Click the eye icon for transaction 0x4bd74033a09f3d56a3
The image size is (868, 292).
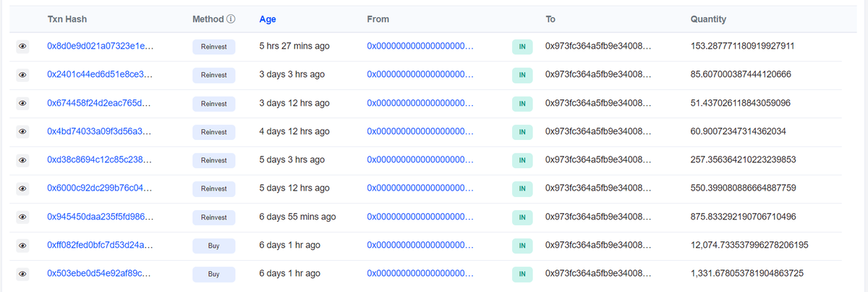22,132
